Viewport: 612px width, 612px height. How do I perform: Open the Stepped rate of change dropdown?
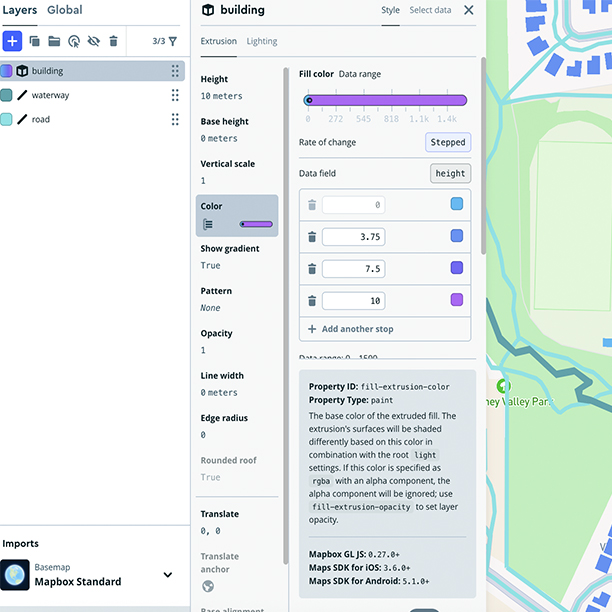pyautogui.click(x=448, y=142)
